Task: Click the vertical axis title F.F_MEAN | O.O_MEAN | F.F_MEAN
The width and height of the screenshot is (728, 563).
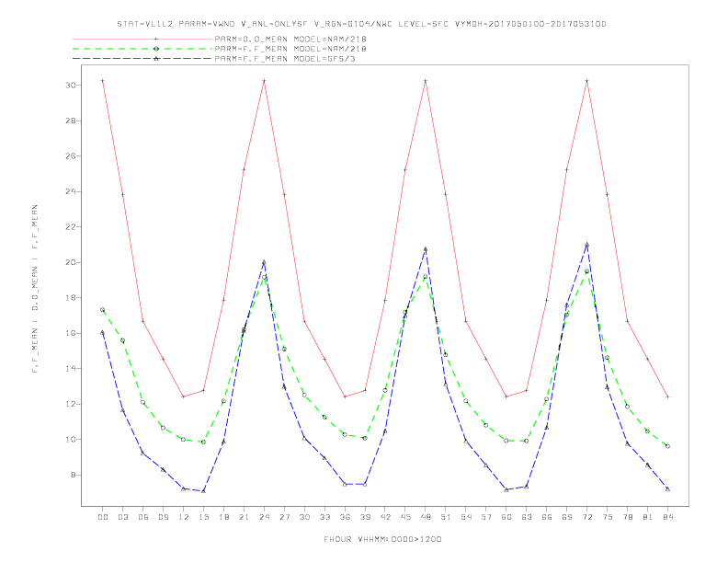Action: [x=35, y=289]
